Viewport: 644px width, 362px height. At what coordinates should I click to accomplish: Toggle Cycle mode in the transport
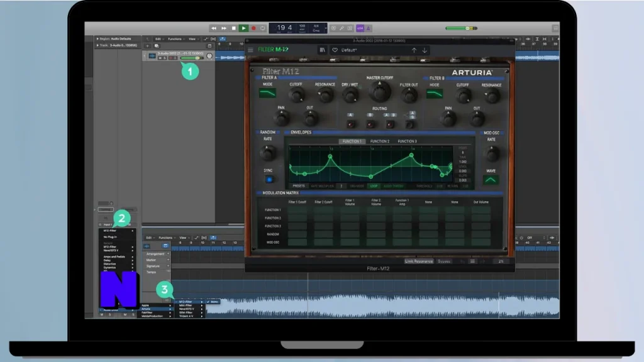(263, 28)
